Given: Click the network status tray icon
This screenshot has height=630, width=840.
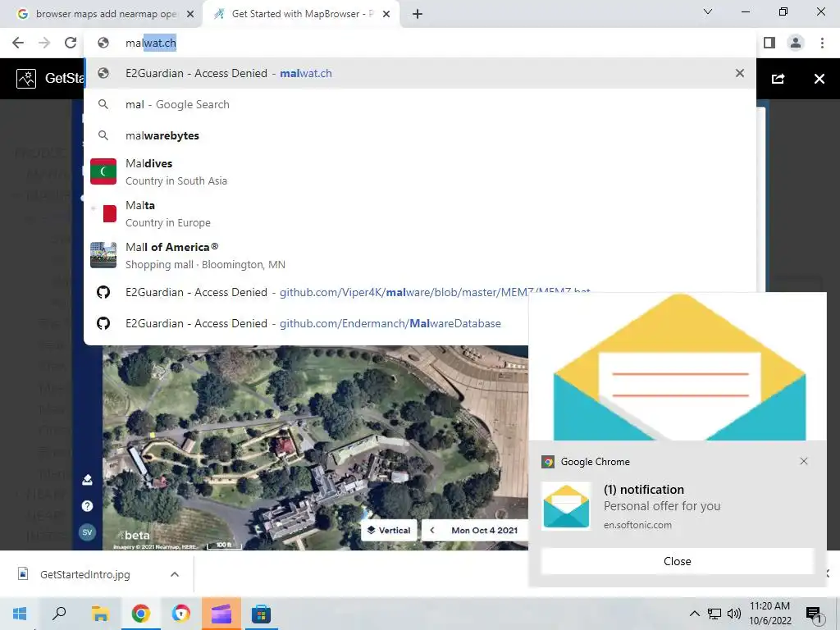Looking at the screenshot, I should click(x=714, y=614).
